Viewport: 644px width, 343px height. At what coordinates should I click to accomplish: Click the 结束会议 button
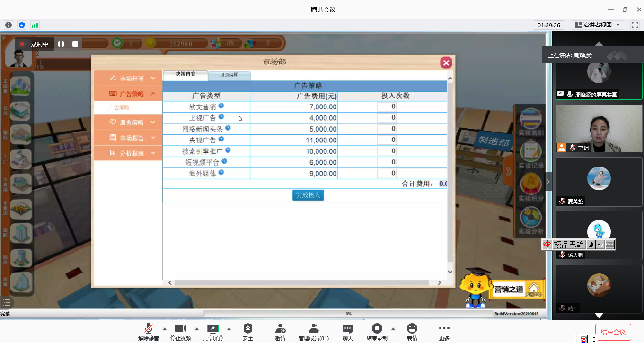point(613,332)
